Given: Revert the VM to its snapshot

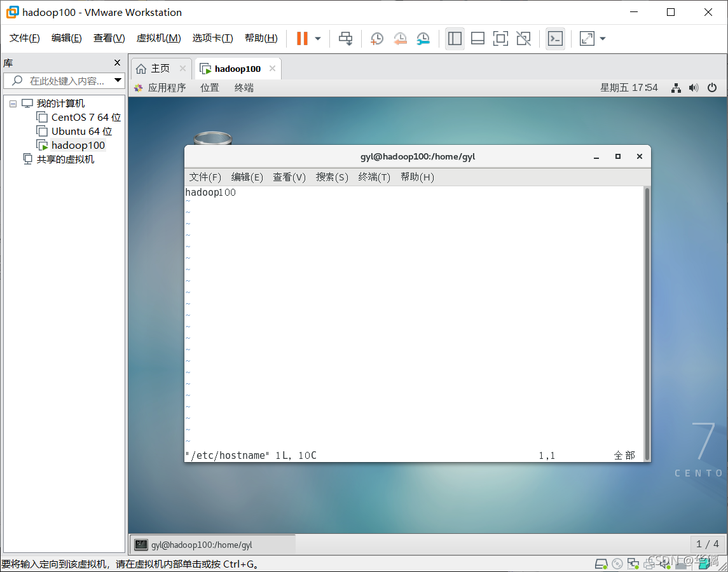Looking at the screenshot, I should pos(400,39).
